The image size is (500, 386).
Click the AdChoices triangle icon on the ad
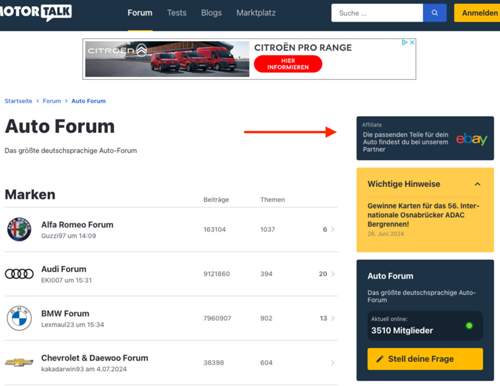(405, 42)
